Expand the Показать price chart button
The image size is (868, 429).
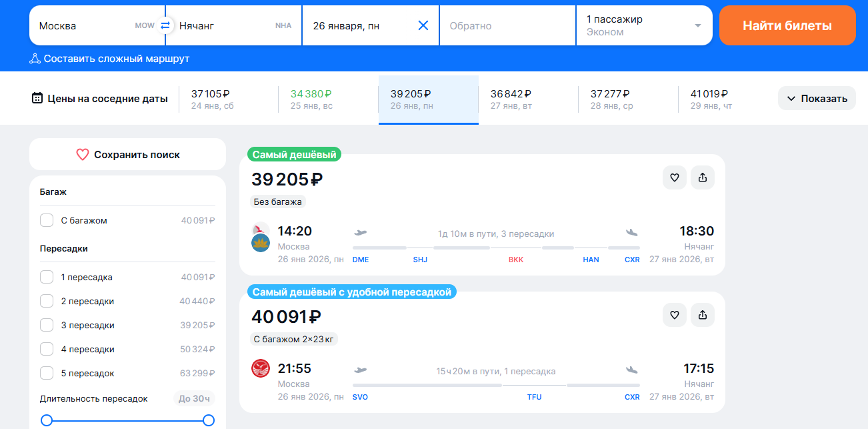point(816,98)
